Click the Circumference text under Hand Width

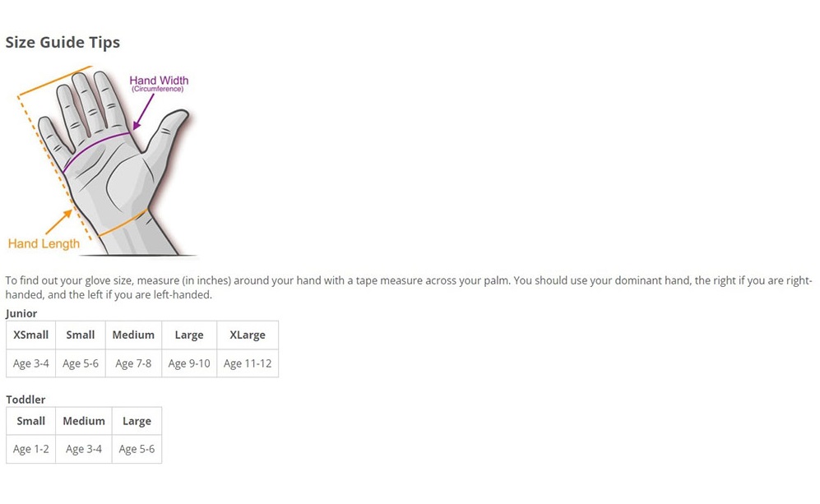[x=157, y=90]
